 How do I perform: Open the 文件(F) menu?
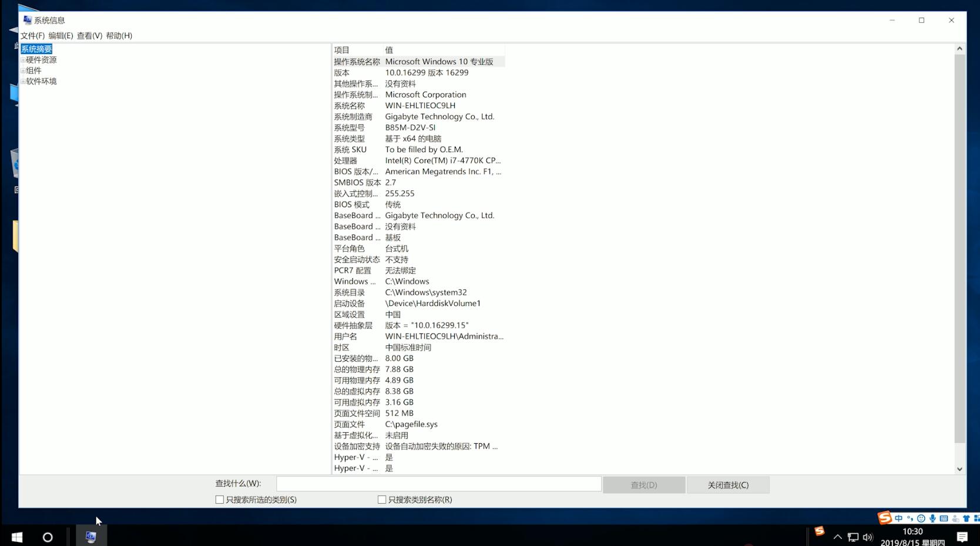click(32, 36)
